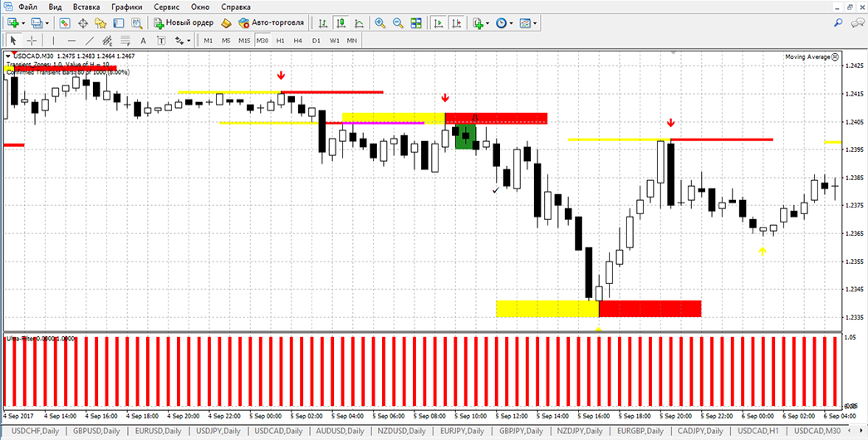
Task: Open the Окно menu
Action: point(200,7)
